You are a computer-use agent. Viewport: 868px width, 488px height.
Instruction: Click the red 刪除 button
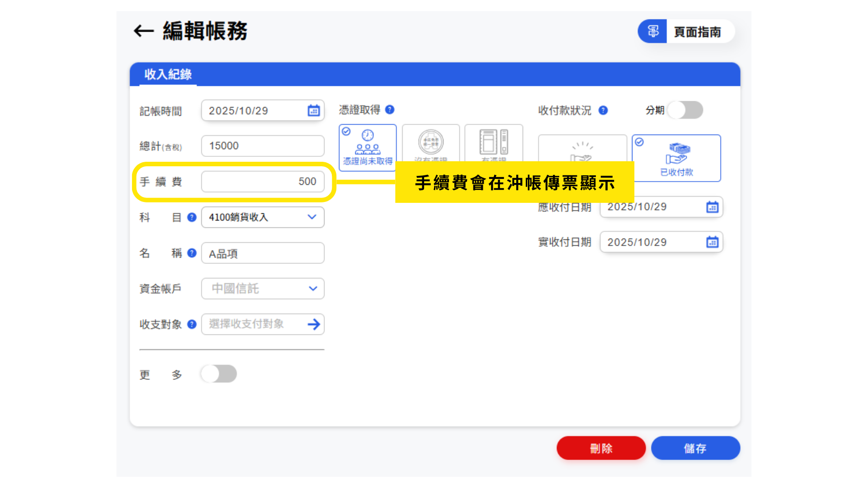tap(601, 448)
